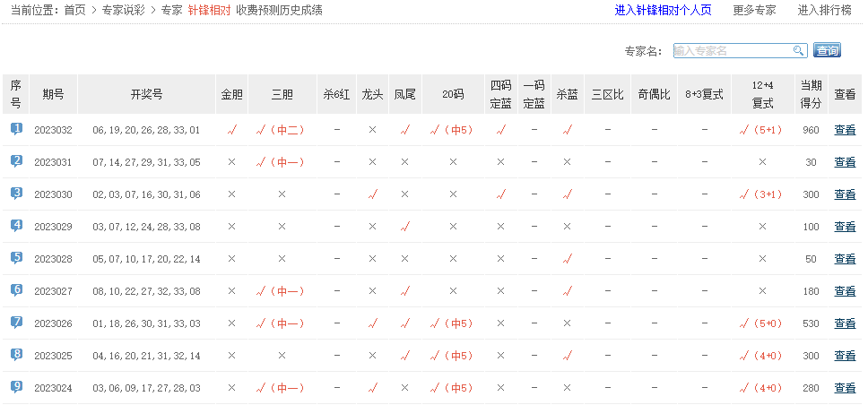Click the 当期得分 column header

pyautogui.click(x=811, y=94)
